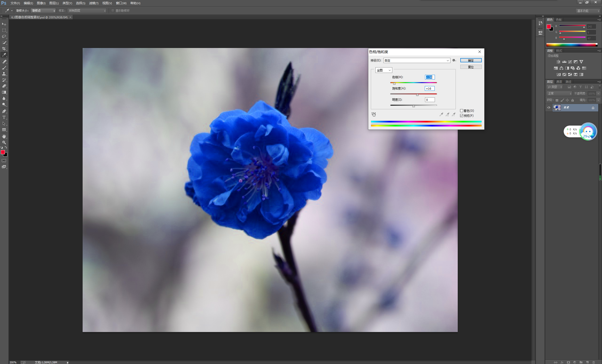The width and height of the screenshot is (602, 364).
Task: Open the 滤镜(T) menu
Action: [x=94, y=3]
